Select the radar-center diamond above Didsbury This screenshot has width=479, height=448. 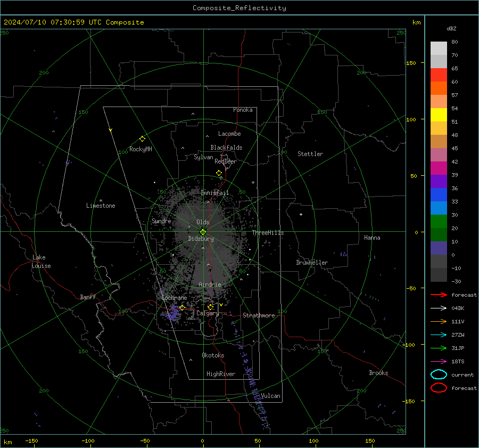[203, 232]
